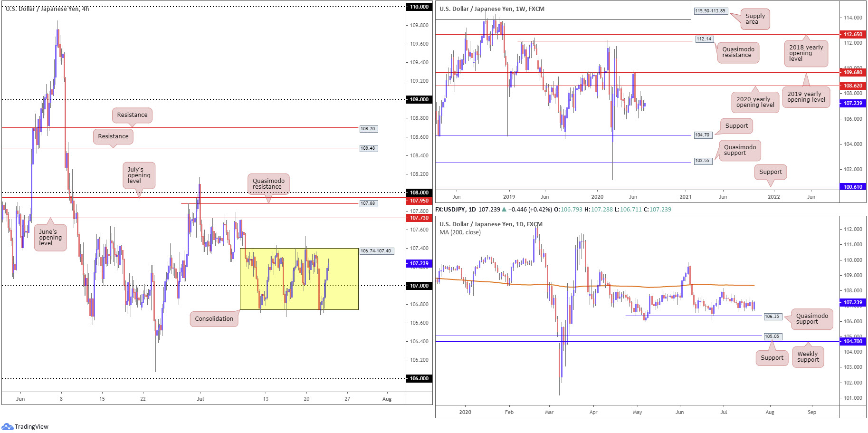Click the red 109.680 axis label
Screen dimensions: 868x433
tap(853, 72)
